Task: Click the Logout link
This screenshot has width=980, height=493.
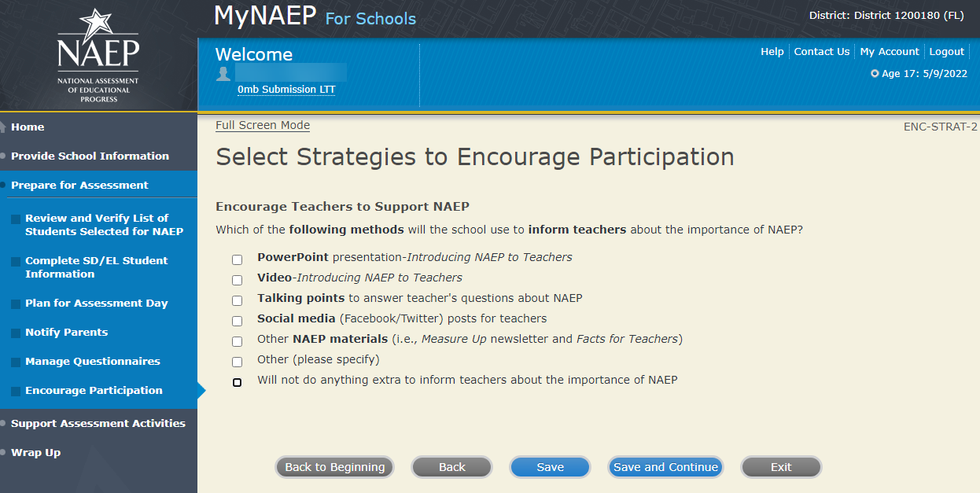Action: click(946, 51)
